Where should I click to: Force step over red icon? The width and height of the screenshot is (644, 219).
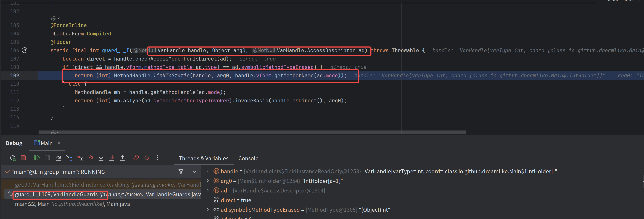click(x=90, y=158)
